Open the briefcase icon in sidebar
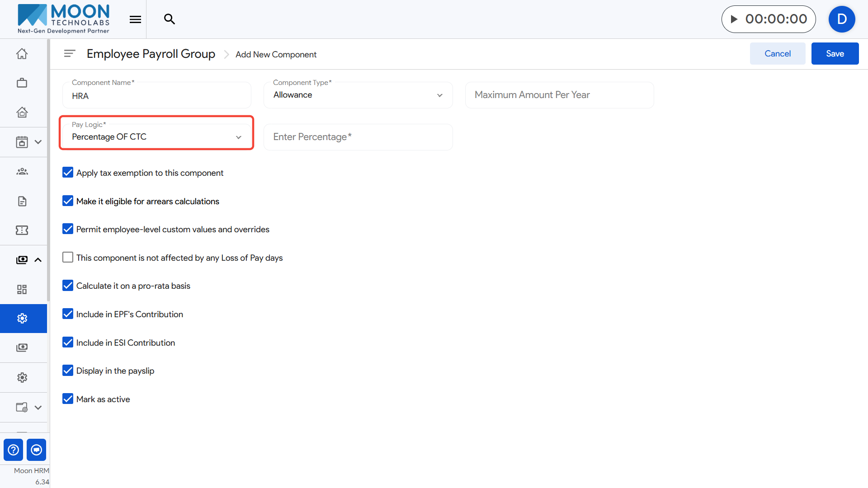868x488 pixels. pos(22,83)
